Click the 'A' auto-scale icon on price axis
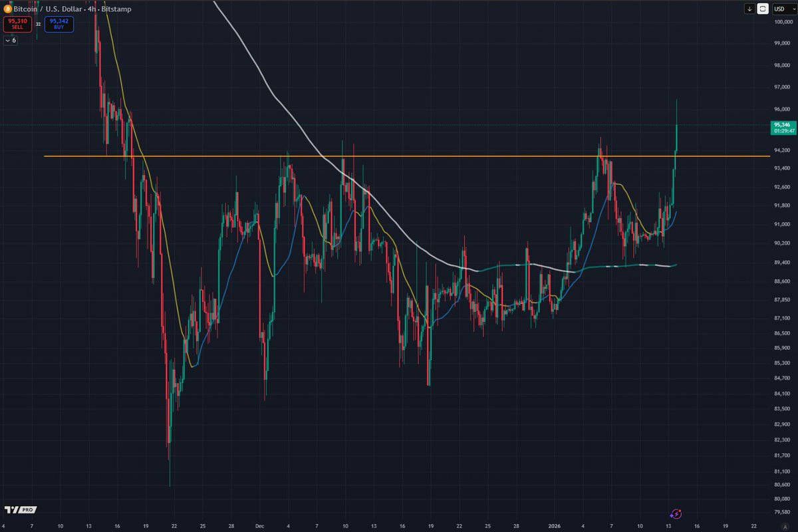 (x=783, y=527)
